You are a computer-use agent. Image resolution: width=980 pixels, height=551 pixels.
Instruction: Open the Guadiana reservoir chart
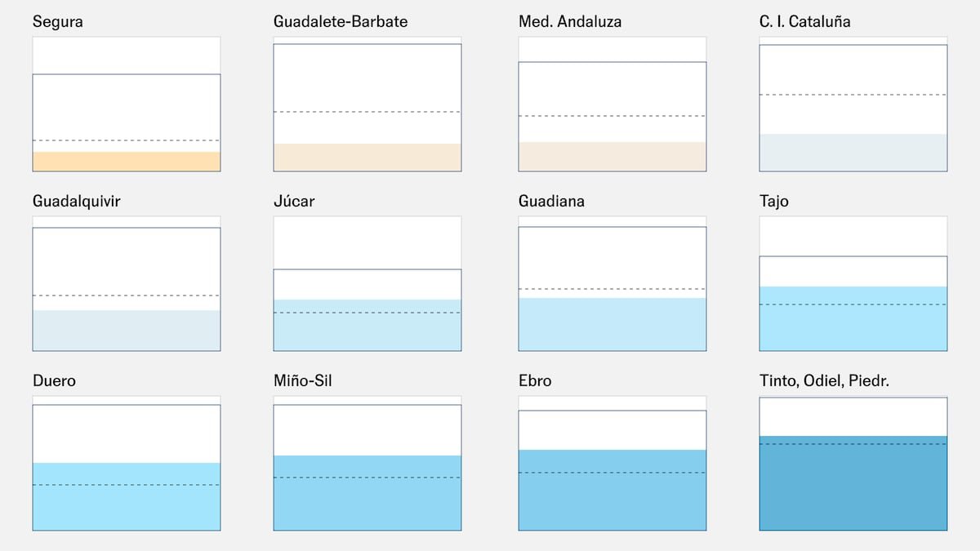pyautogui.click(x=612, y=284)
